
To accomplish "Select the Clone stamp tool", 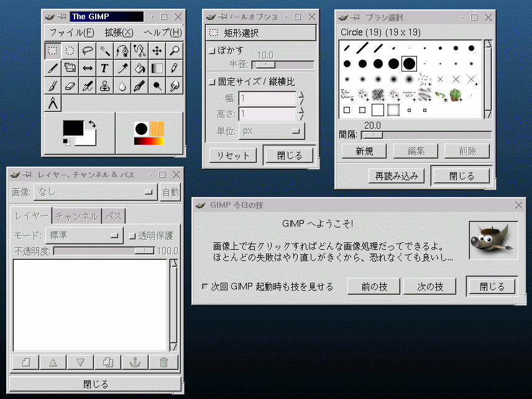I will click(104, 86).
